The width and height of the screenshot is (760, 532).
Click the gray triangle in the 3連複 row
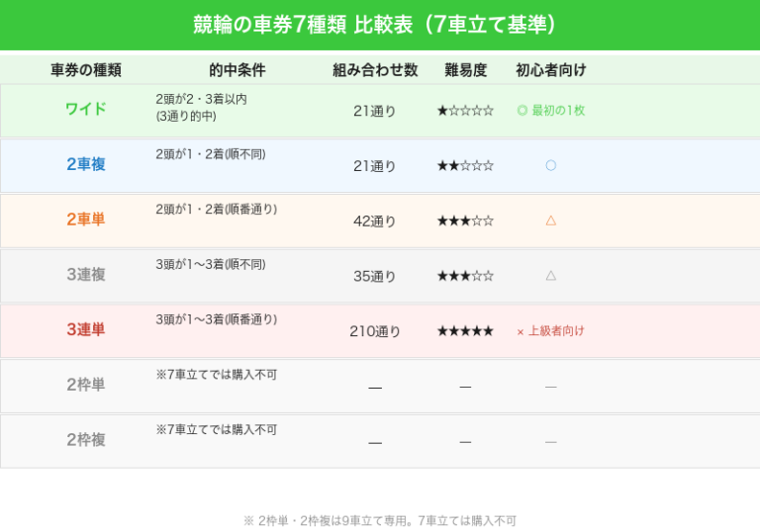[551, 276]
